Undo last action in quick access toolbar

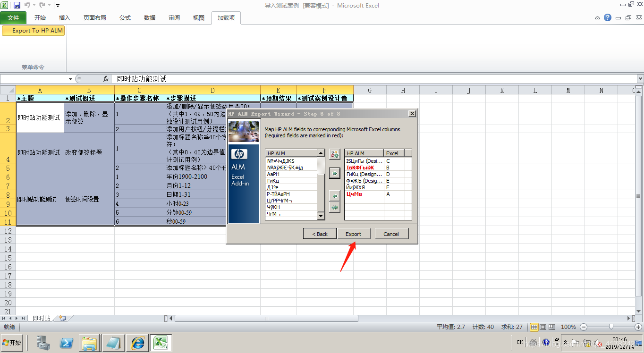(27, 5)
